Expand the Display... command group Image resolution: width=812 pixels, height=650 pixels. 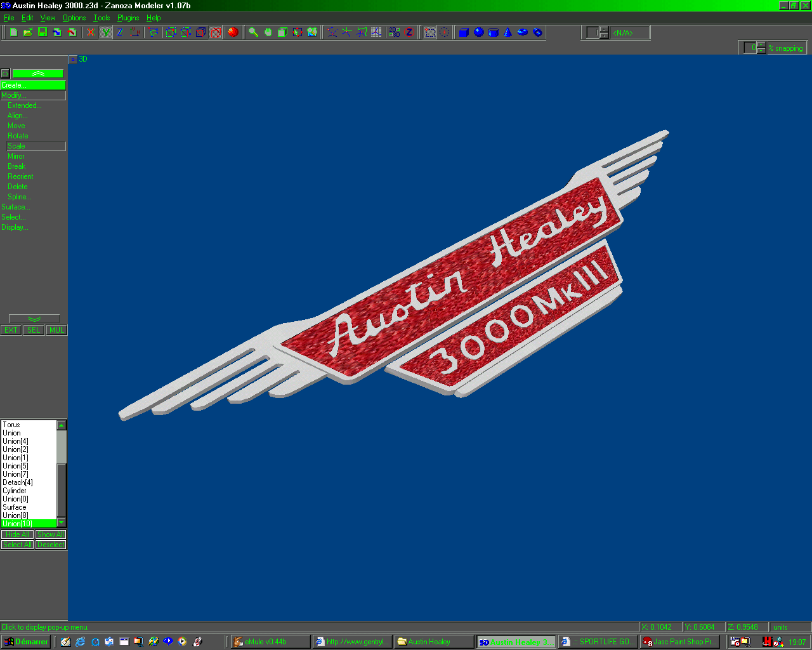[15, 227]
